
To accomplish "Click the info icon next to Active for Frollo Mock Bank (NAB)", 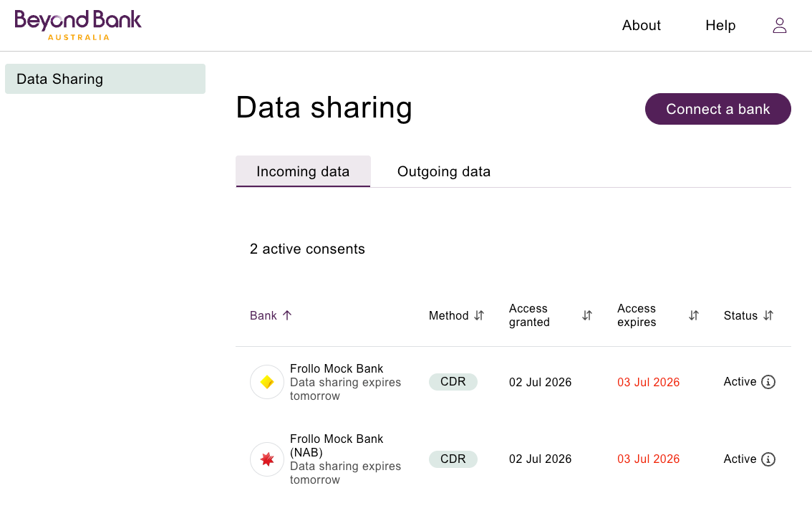I will 768,459.
